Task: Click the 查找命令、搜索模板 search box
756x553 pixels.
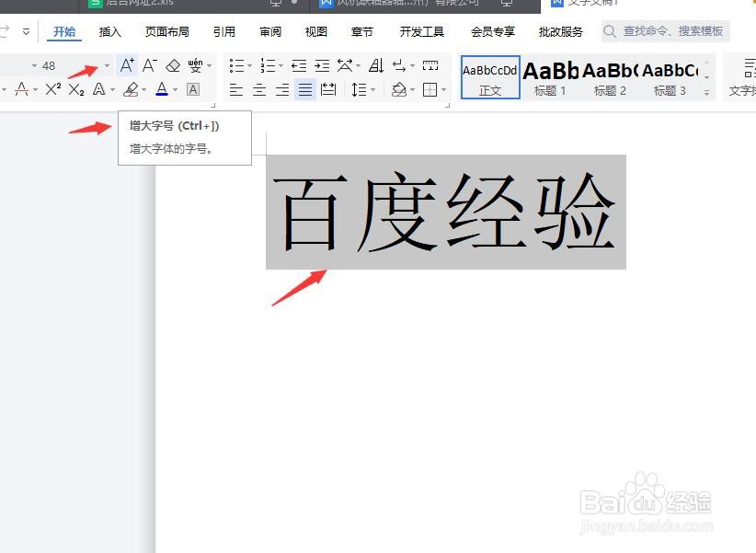Action: 665,31
